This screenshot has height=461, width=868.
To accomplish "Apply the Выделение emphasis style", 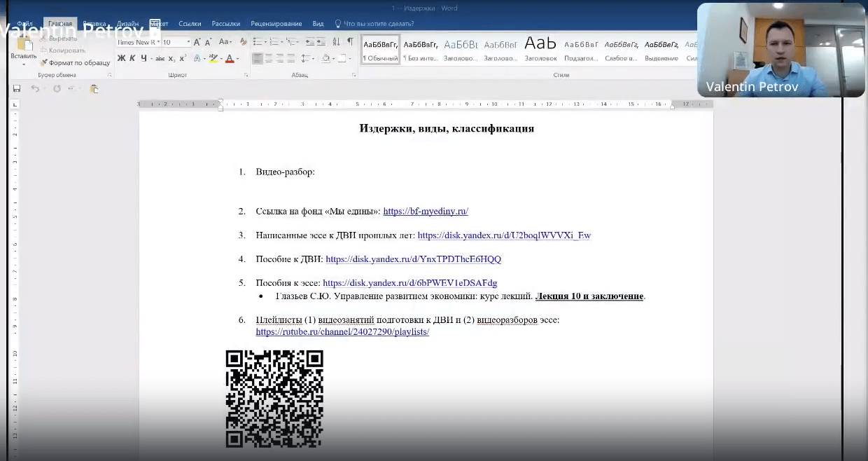I will click(x=661, y=49).
